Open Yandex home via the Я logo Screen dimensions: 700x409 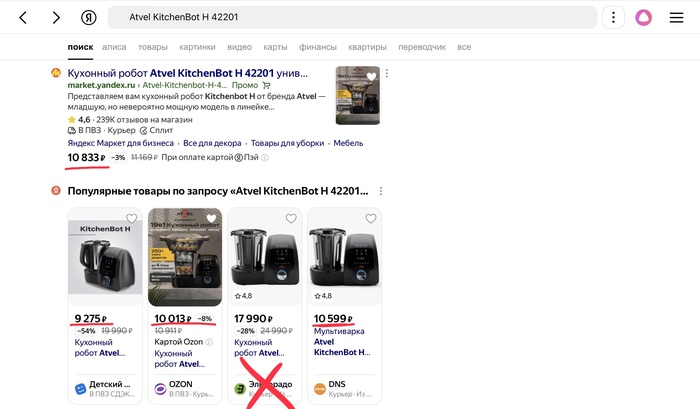[89, 18]
